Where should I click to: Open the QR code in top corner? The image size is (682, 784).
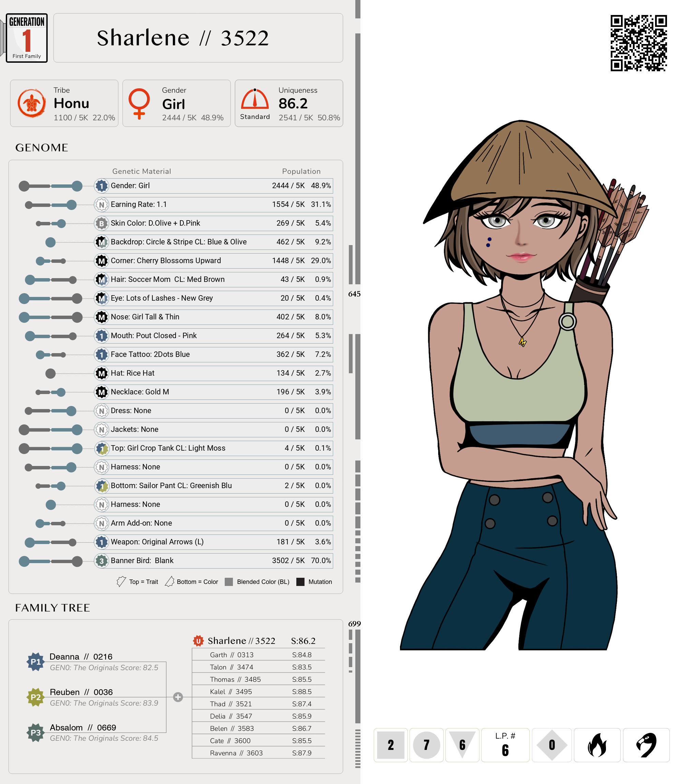(638, 43)
